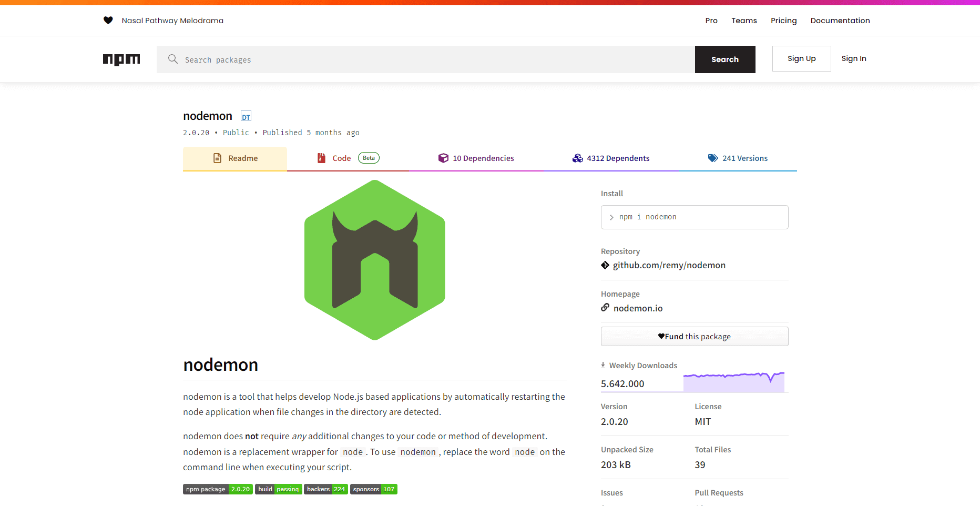Screen dimensions: 980x506
Task: Switch to the Readme tab
Action: coord(235,158)
